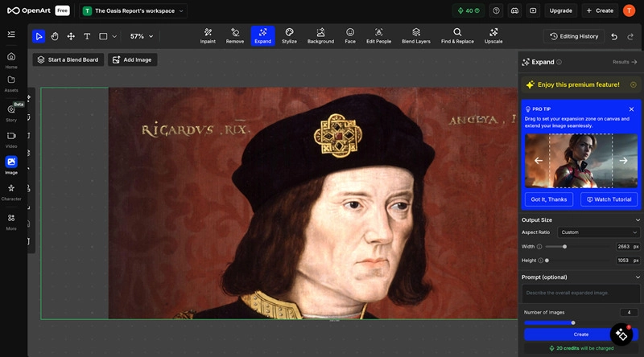The width and height of the screenshot is (644, 357).
Task: Click Watch Tutorial
Action: click(609, 199)
